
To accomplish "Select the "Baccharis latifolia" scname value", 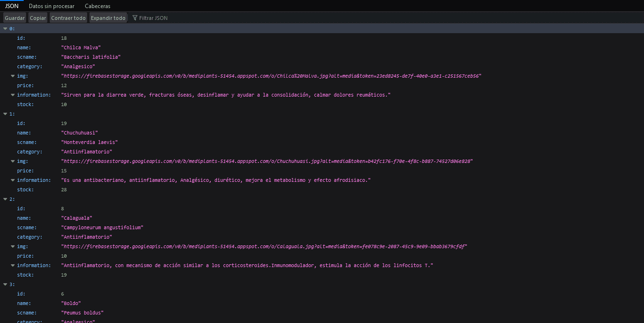I will pyautogui.click(x=91, y=57).
